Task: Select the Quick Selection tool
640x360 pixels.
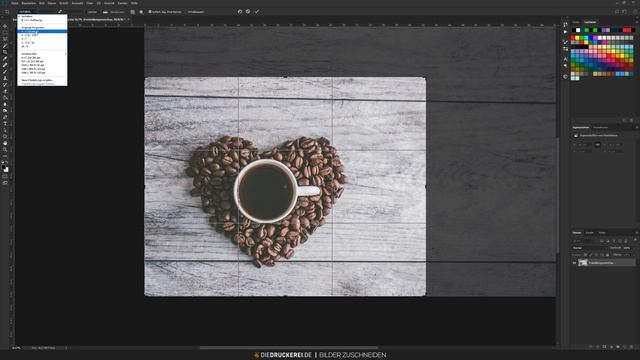Action: click(x=5, y=45)
